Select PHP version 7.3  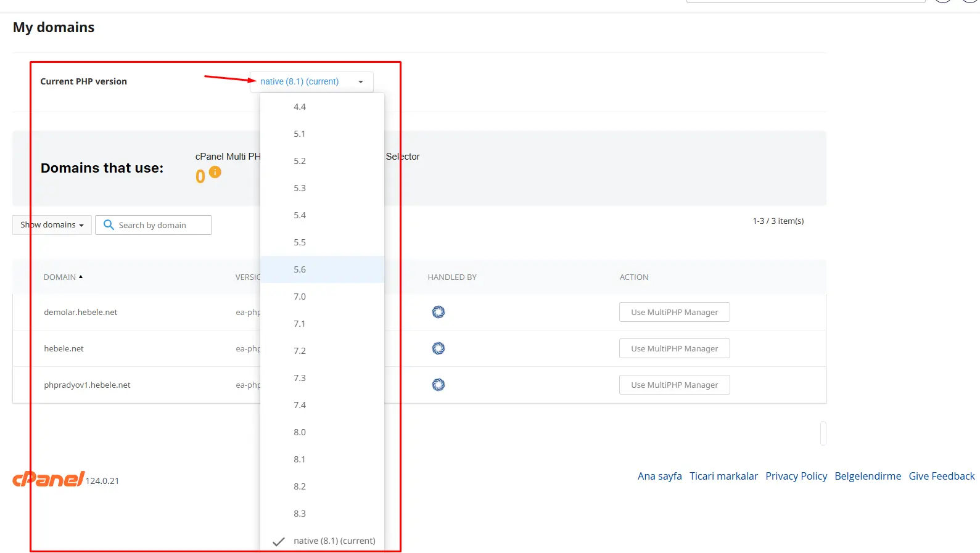click(322, 378)
